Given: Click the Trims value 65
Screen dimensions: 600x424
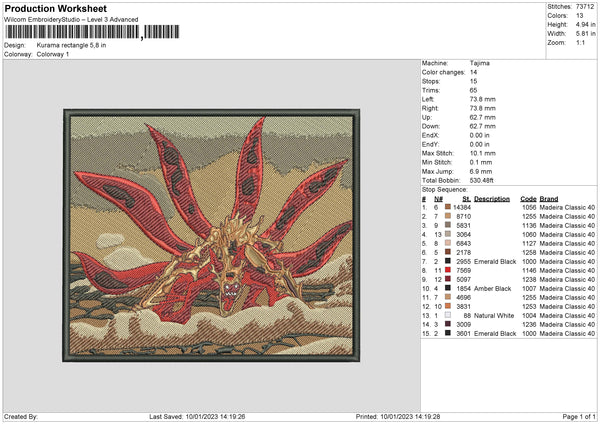Looking at the screenshot, I should click(x=473, y=90).
